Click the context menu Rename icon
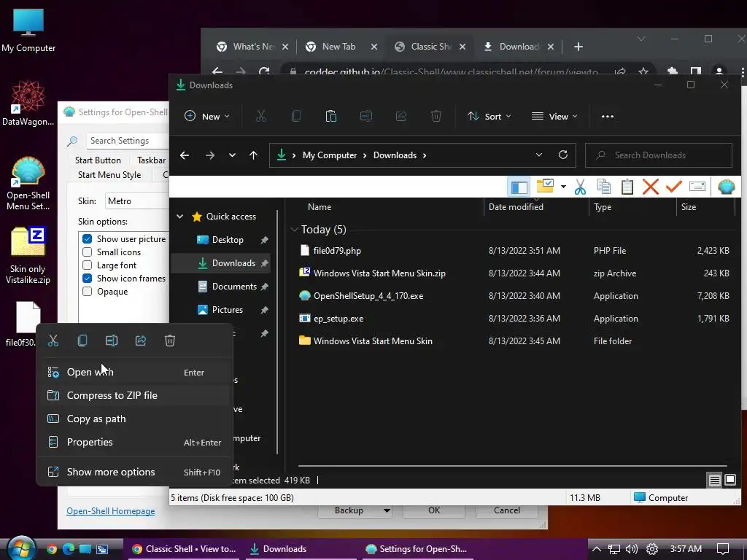The height and width of the screenshot is (560, 747). 112,341
